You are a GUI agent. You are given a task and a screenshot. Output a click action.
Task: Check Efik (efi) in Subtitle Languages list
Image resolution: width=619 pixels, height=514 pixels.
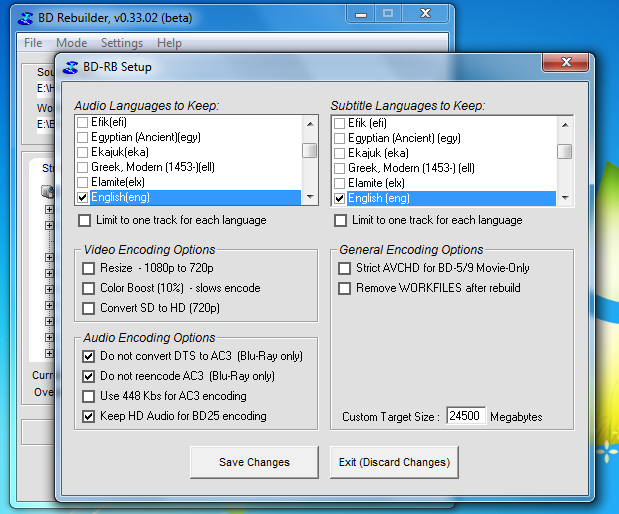(x=340, y=123)
